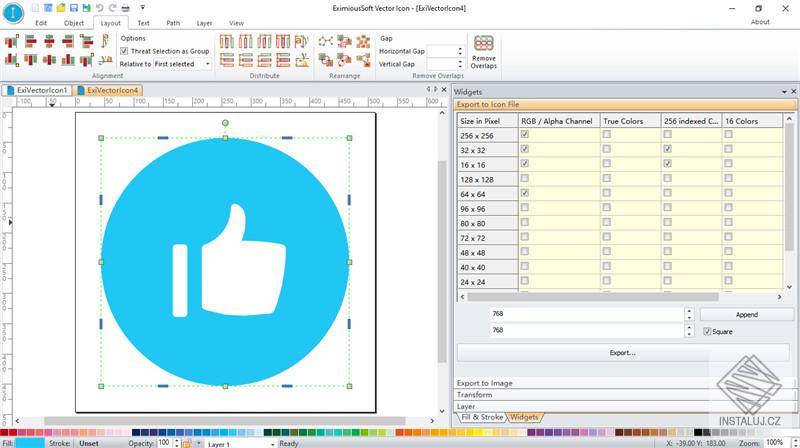Click the Export... button

[x=622, y=353]
